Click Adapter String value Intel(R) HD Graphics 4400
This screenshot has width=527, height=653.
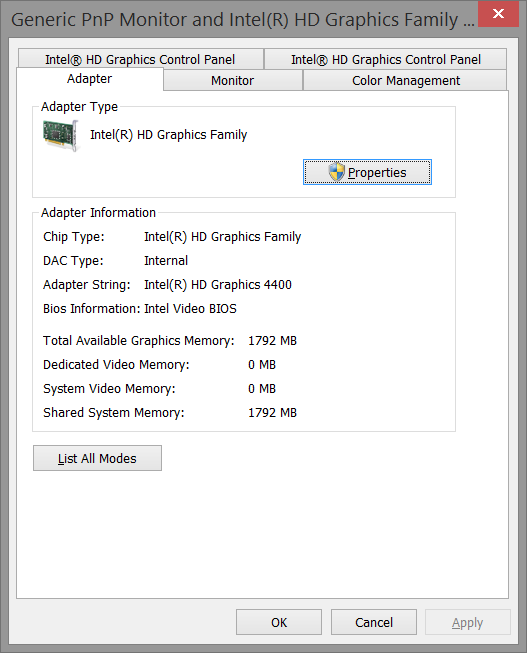pos(218,285)
